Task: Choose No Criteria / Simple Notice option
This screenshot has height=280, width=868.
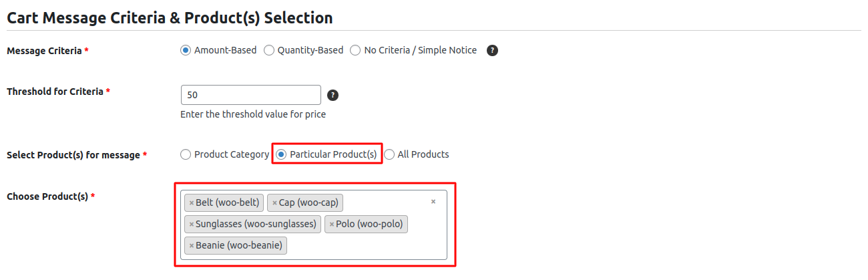Action: coord(356,50)
